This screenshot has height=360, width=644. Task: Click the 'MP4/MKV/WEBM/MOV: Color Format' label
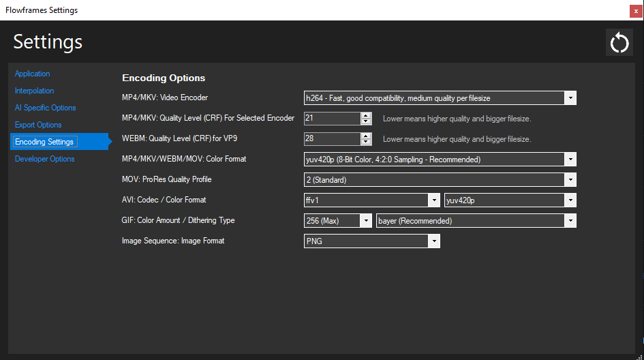pos(184,159)
